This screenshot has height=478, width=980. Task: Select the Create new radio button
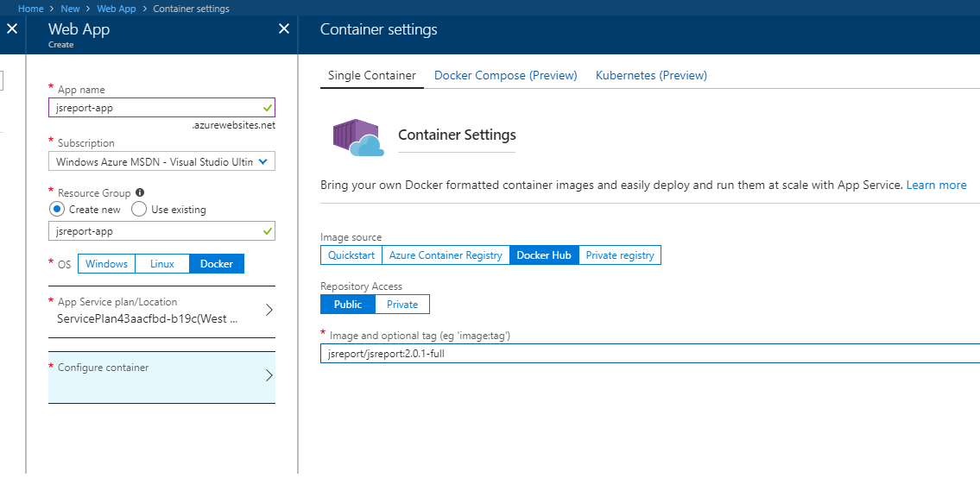(x=57, y=210)
